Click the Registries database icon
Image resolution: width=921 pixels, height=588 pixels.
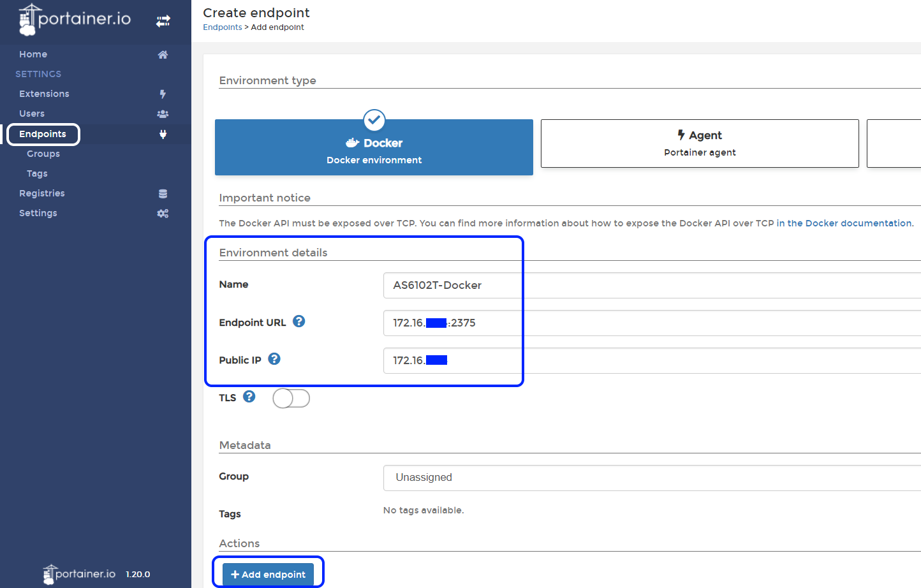163,194
